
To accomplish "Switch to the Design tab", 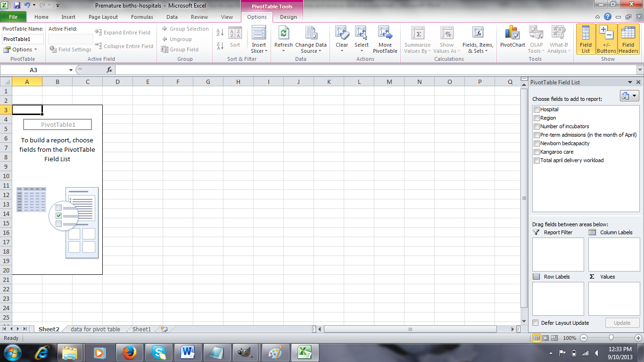I will (289, 17).
